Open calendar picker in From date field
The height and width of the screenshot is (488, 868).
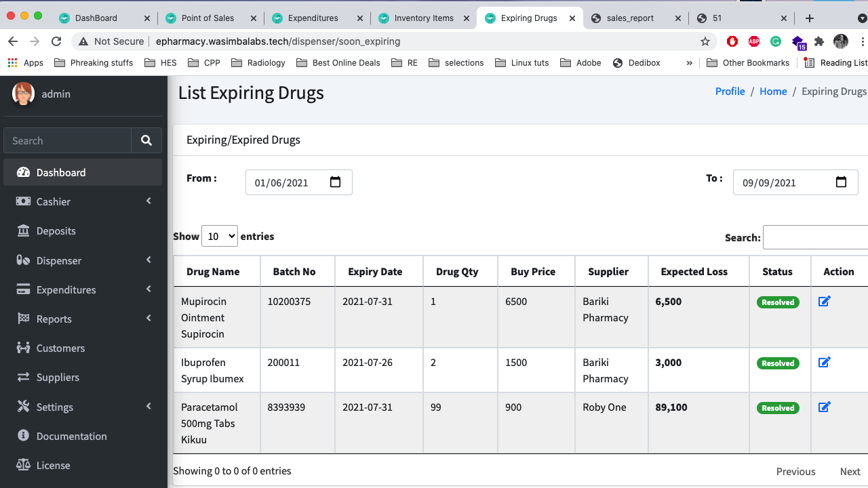tap(335, 182)
